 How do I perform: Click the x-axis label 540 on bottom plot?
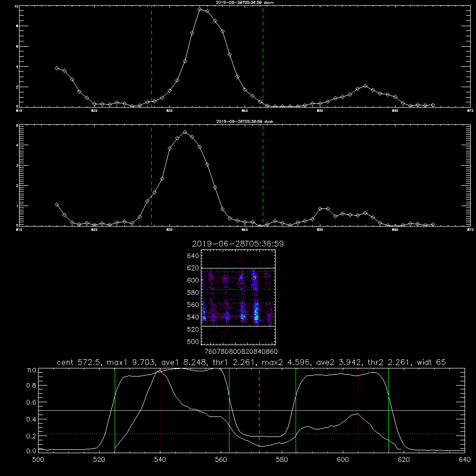point(160,460)
